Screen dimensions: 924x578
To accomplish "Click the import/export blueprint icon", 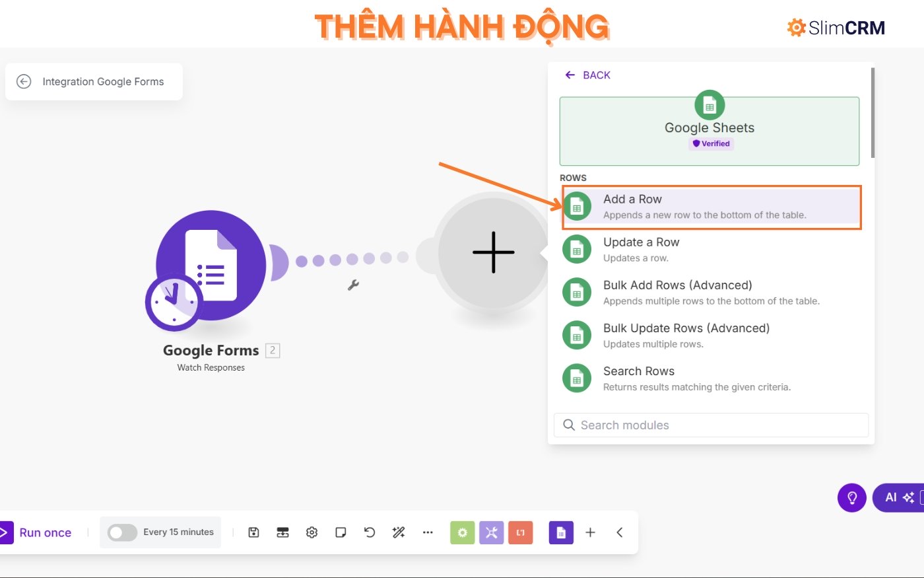I will (282, 532).
